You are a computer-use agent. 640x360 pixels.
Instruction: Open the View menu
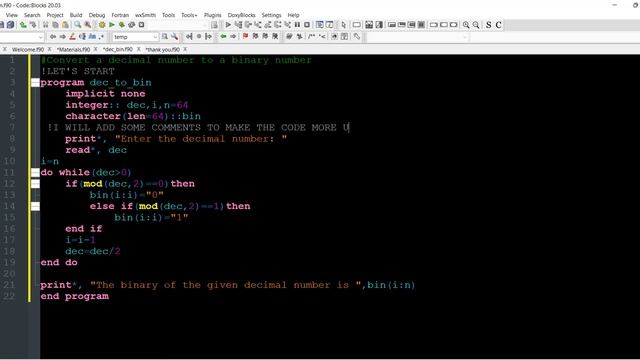click(x=11, y=15)
